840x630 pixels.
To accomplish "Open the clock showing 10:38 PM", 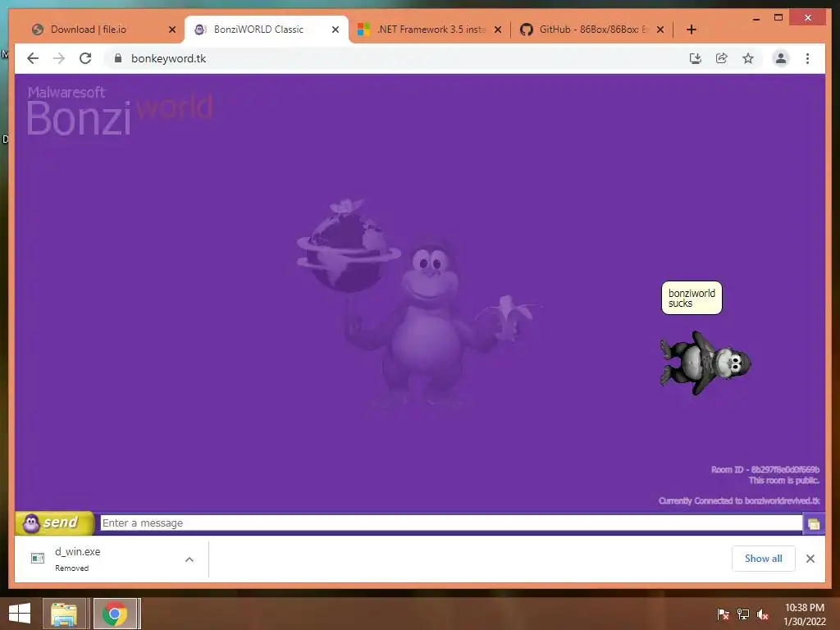I will point(805,614).
